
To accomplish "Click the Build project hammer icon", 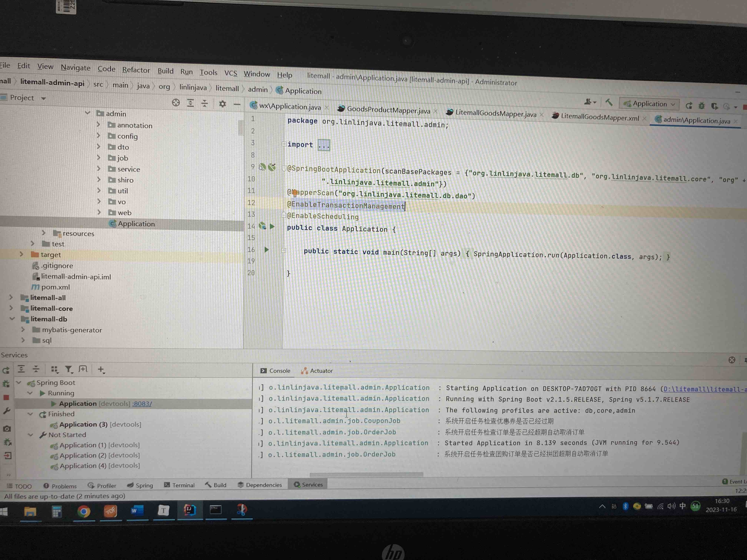I will tap(609, 102).
